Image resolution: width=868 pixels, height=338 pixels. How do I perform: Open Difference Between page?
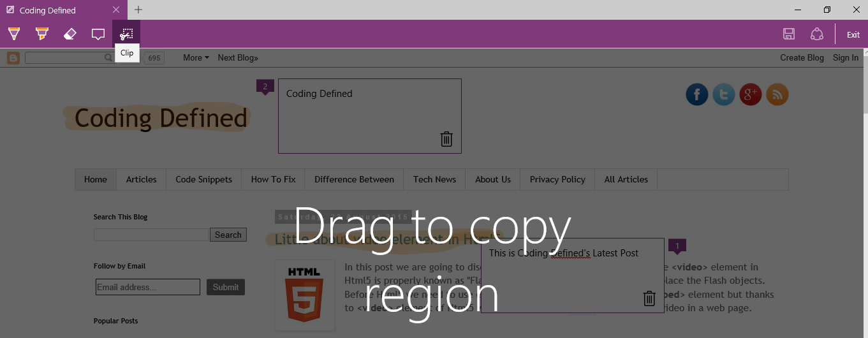(354, 179)
